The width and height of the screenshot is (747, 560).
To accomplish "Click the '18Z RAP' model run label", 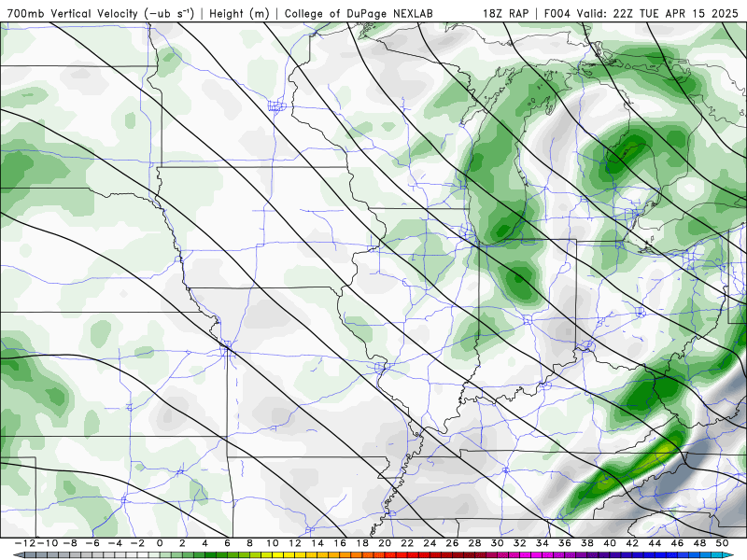I will click(505, 13).
